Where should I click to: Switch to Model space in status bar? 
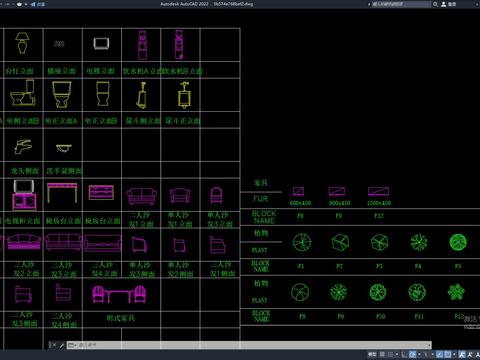point(372,354)
